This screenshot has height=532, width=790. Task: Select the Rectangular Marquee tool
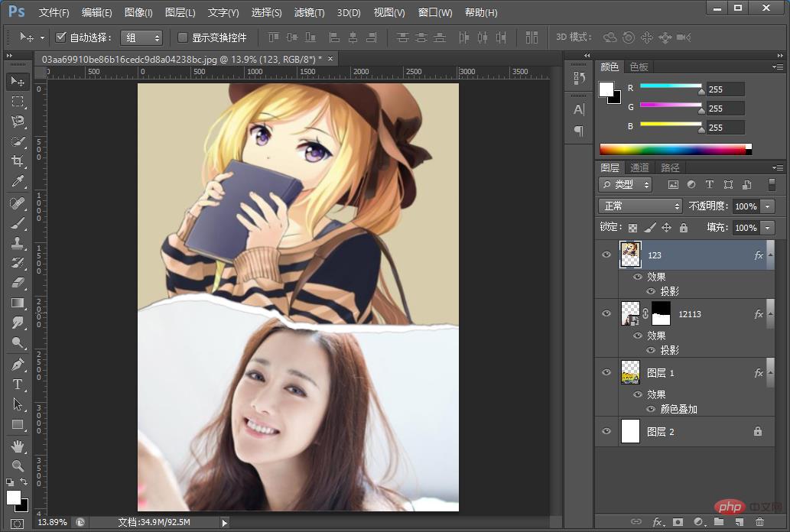(18, 102)
